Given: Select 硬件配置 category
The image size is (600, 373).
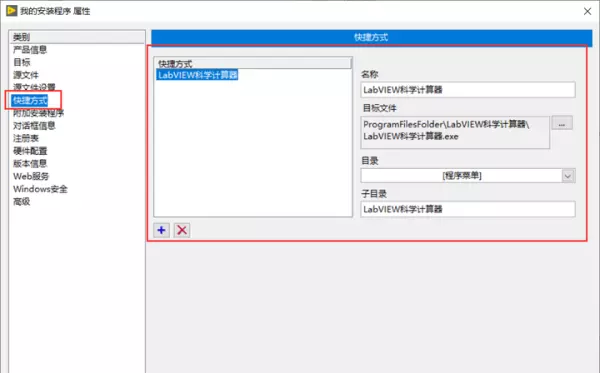Looking at the screenshot, I should click(x=30, y=151).
